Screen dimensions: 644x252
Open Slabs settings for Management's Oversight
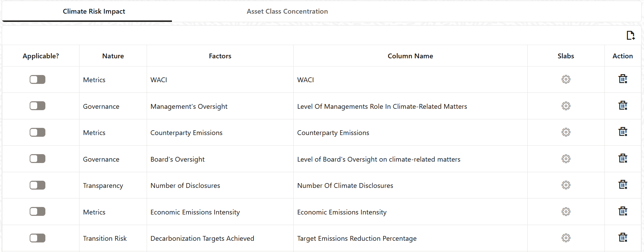coord(566,106)
